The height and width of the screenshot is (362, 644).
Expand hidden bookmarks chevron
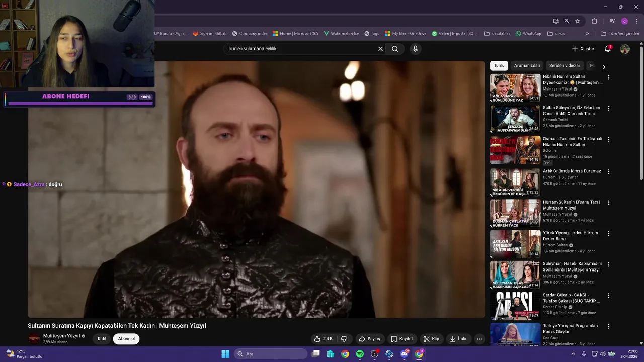pyautogui.click(x=587, y=34)
